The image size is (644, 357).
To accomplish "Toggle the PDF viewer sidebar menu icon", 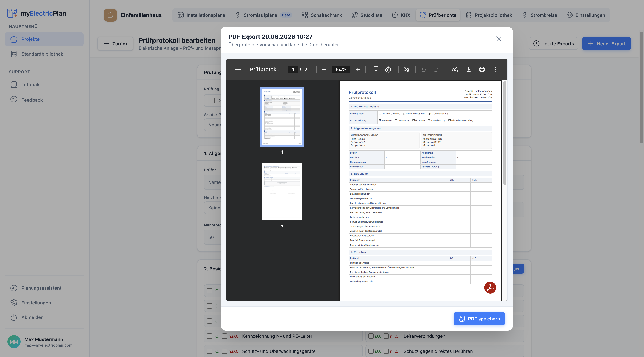I will click(x=238, y=70).
